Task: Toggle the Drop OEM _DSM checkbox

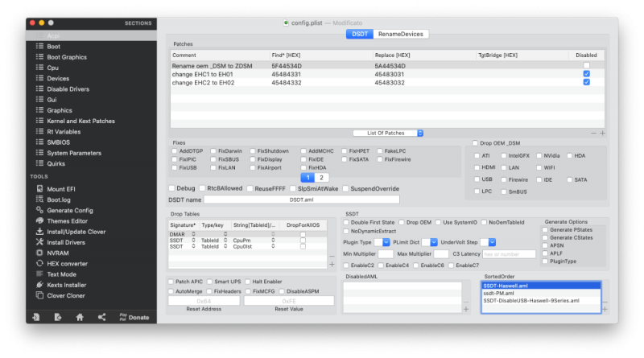Action: [x=475, y=142]
